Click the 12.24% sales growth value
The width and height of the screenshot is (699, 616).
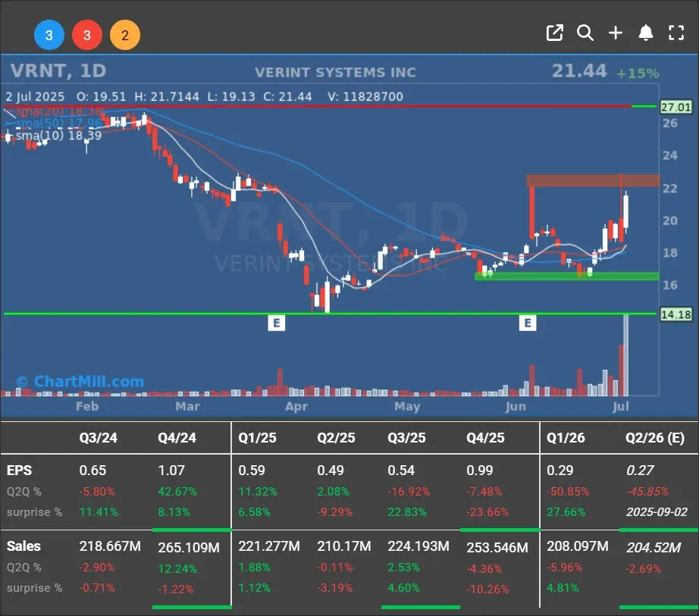click(177, 569)
